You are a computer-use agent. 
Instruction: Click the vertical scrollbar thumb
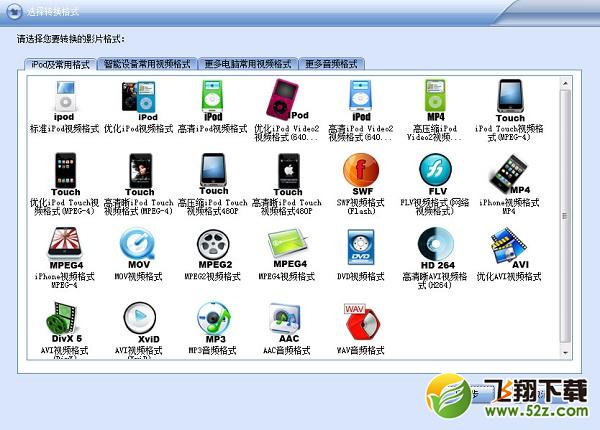coord(565,216)
